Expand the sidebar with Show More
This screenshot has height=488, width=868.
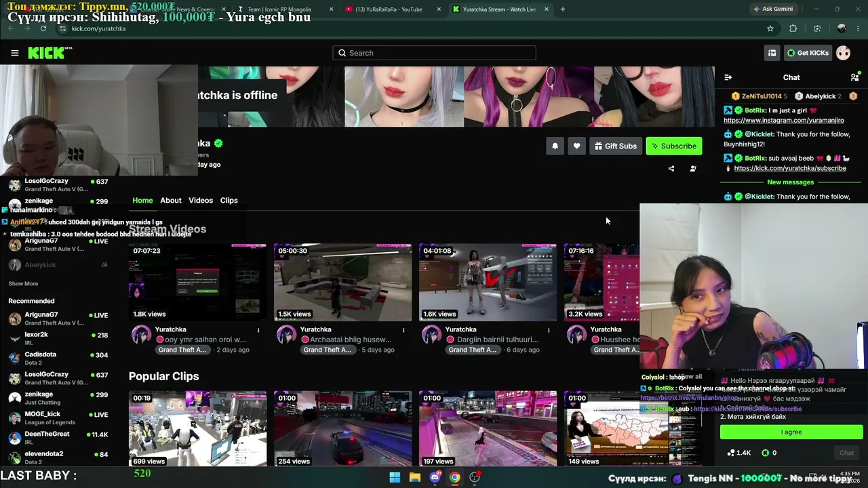23,283
